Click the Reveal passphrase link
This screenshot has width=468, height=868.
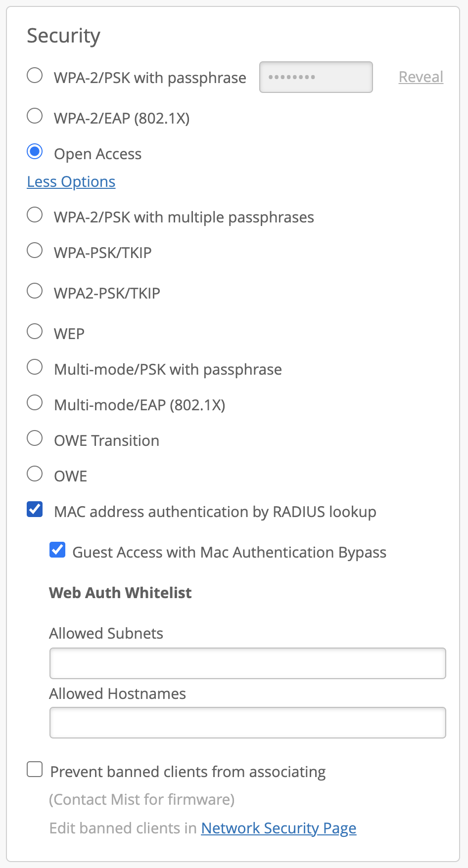coord(421,77)
